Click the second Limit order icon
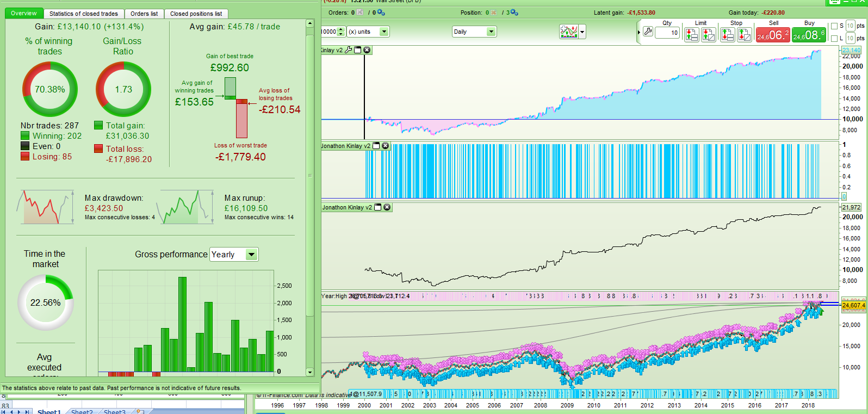The height and width of the screenshot is (414, 868). coord(709,34)
